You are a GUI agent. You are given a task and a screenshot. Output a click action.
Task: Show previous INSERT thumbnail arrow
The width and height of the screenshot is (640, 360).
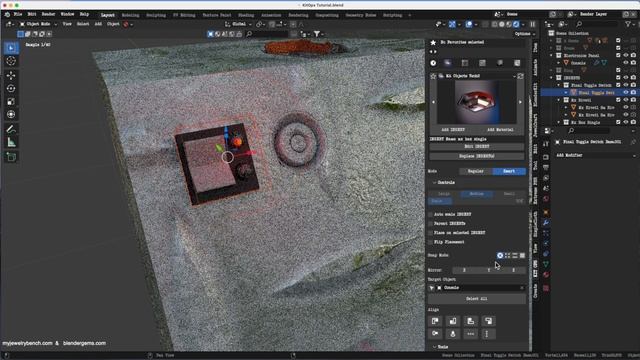coord(433,102)
